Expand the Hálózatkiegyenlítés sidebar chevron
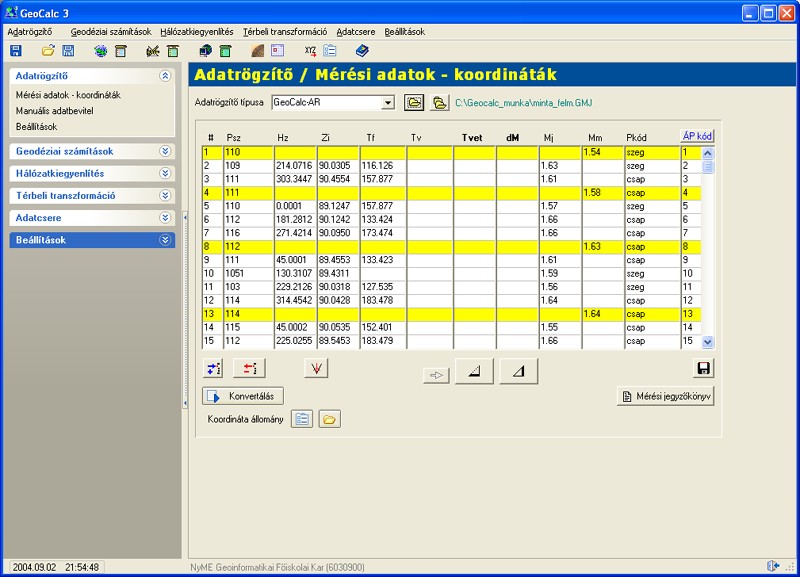 (165, 173)
